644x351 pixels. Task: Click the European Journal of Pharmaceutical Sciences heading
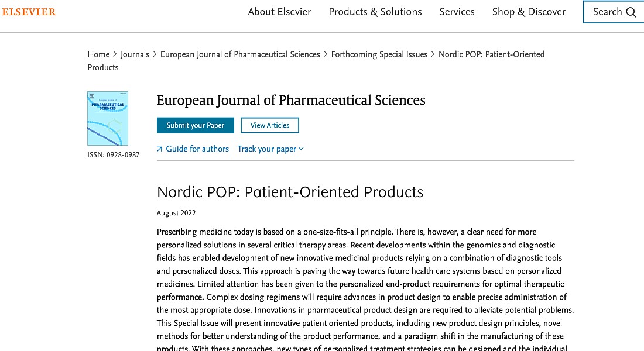[291, 100]
